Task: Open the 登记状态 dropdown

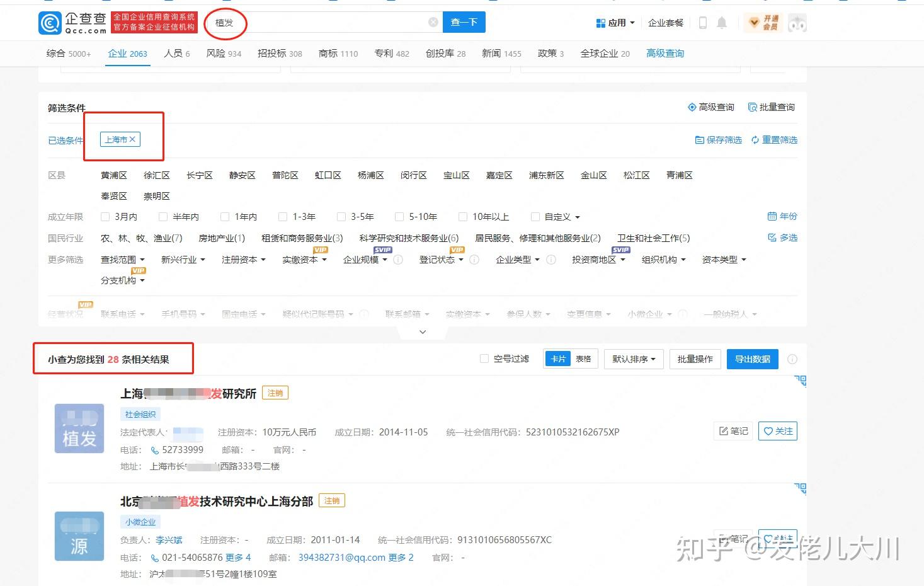Action: (442, 260)
